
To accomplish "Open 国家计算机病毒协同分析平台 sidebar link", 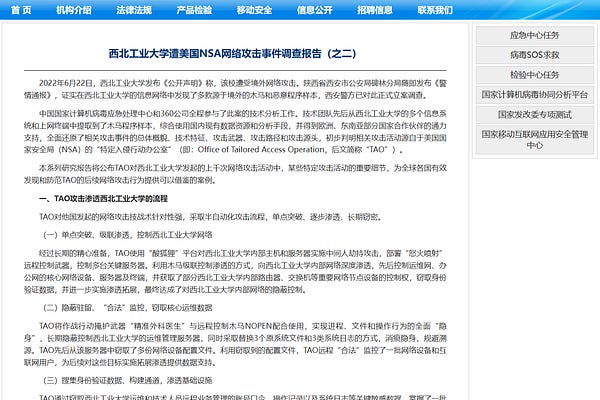I will click(x=535, y=95).
